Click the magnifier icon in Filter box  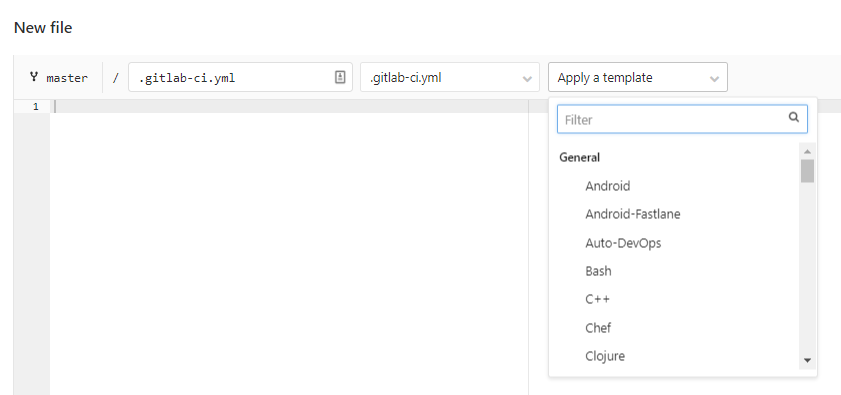click(794, 117)
